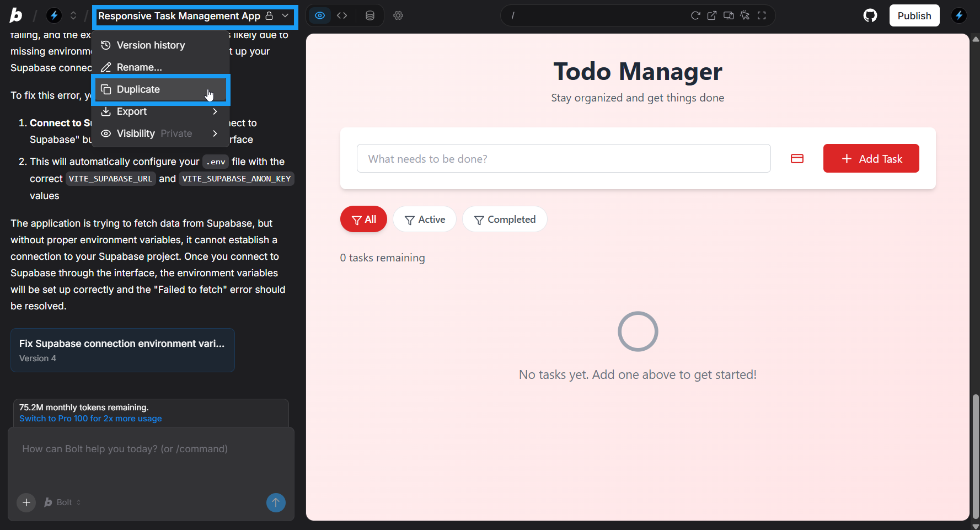This screenshot has height=530, width=980.
Task: Select the Active filter
Action: point(425,220)
